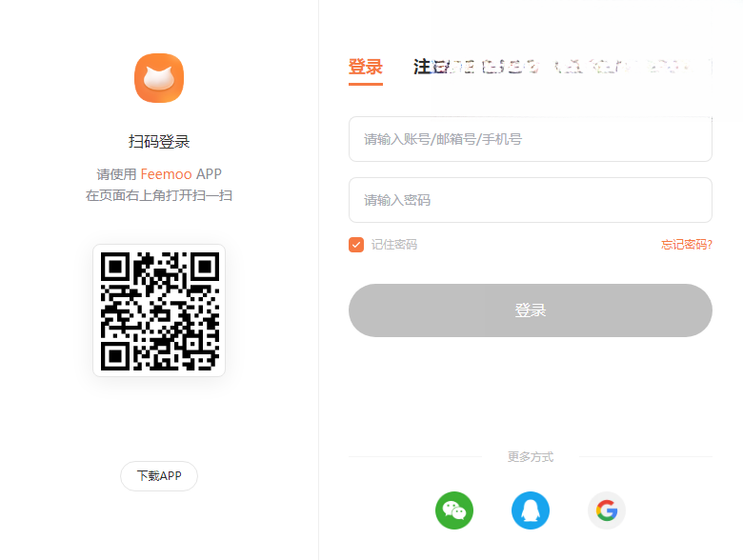
Task: Click the QR code image
Action: pos(159,310)
